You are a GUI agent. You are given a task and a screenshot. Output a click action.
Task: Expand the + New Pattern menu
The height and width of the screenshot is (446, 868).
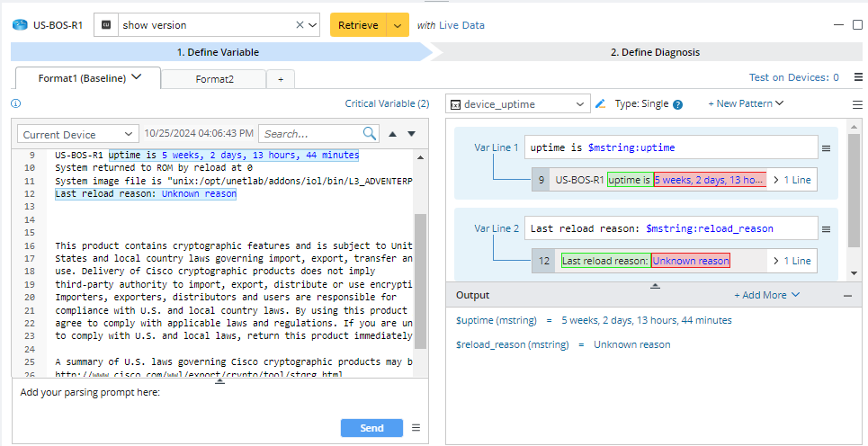[746, 103]
